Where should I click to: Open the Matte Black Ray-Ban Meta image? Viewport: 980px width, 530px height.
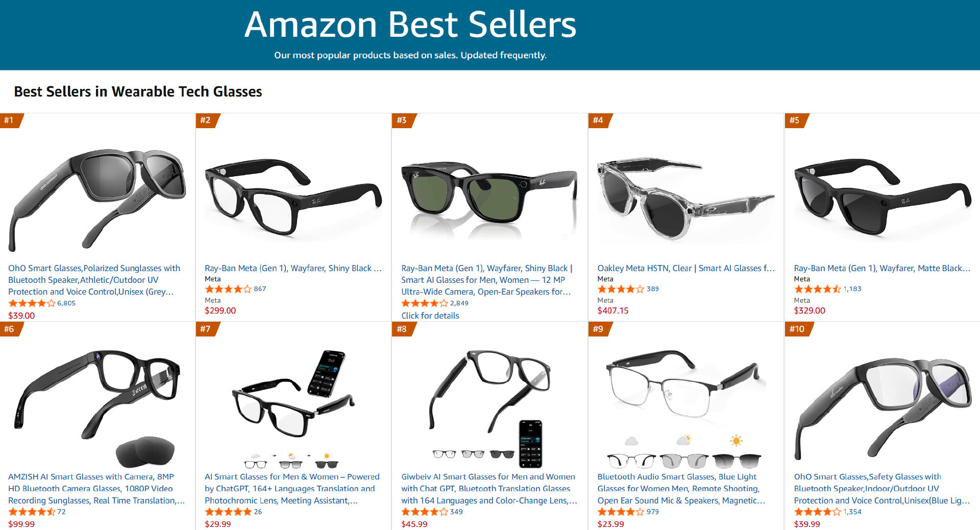pyautogui.click(x=882, y=197)
